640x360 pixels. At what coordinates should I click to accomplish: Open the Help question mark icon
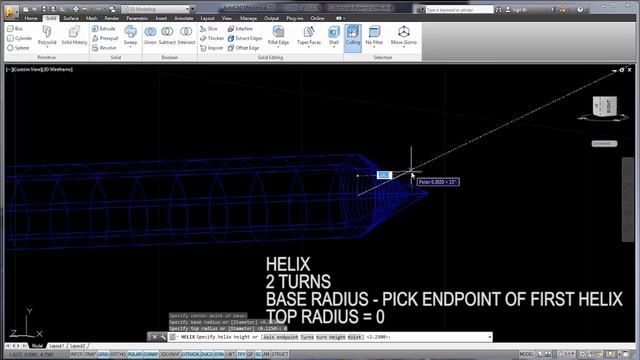tap(580, 9)
